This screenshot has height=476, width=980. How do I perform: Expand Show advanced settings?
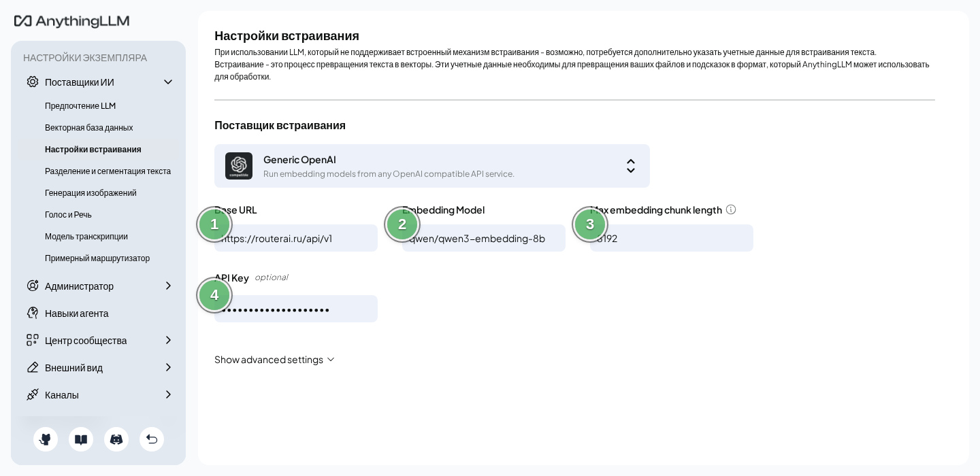(x=275, y=359)
